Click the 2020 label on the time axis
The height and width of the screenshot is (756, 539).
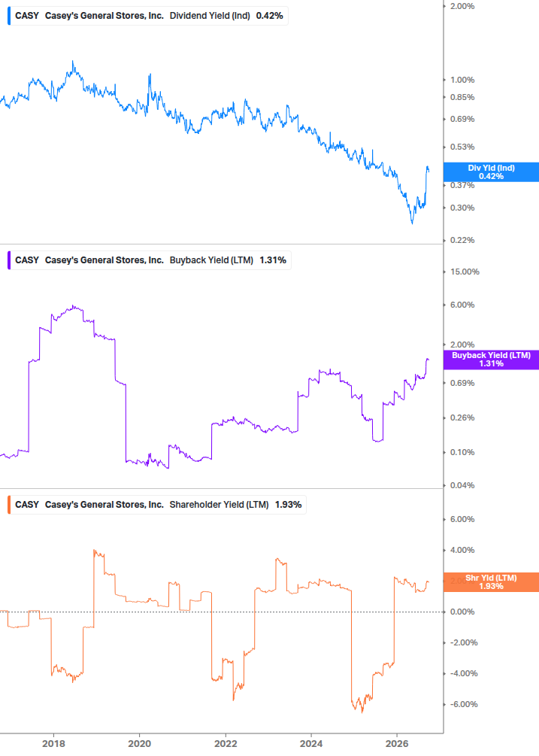140,744
